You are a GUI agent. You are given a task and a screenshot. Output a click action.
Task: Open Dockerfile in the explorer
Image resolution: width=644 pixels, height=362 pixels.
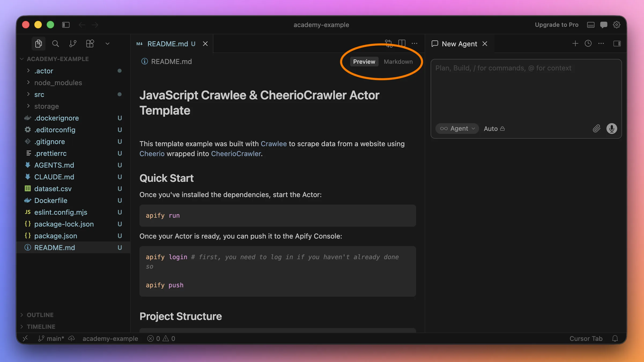pyautogui.click(x=73, y=200)
